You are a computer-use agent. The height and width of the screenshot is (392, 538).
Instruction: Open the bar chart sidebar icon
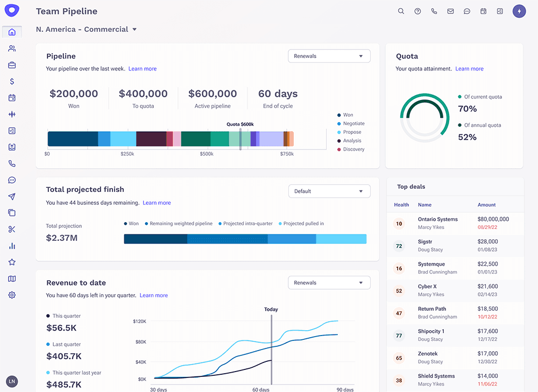click(12, 246)
